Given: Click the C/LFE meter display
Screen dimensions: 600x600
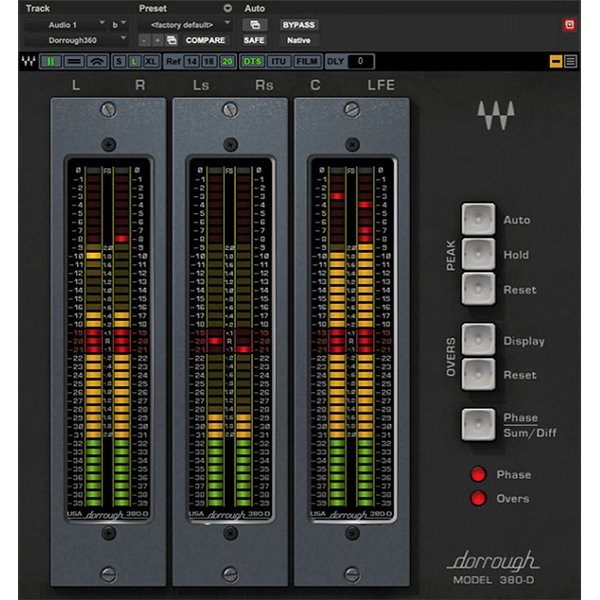Looking at the screenshot, I should (352, 340).
